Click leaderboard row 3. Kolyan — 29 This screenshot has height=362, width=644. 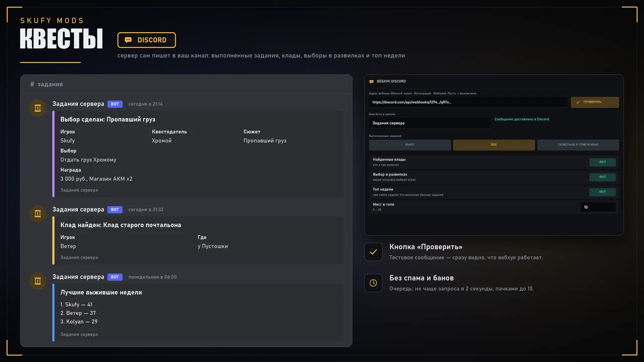(x=79, y=322)
